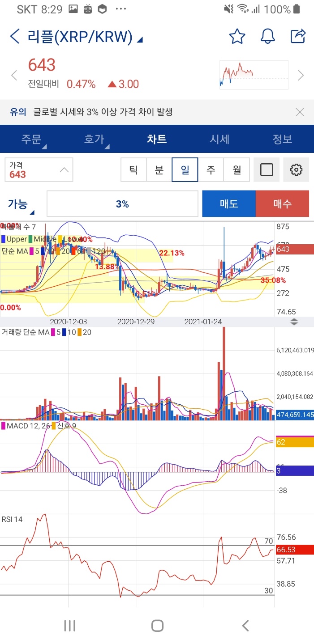Open the mini price chart thumbnail
This screenshot has height=644, width=314.
pos(254,75)
